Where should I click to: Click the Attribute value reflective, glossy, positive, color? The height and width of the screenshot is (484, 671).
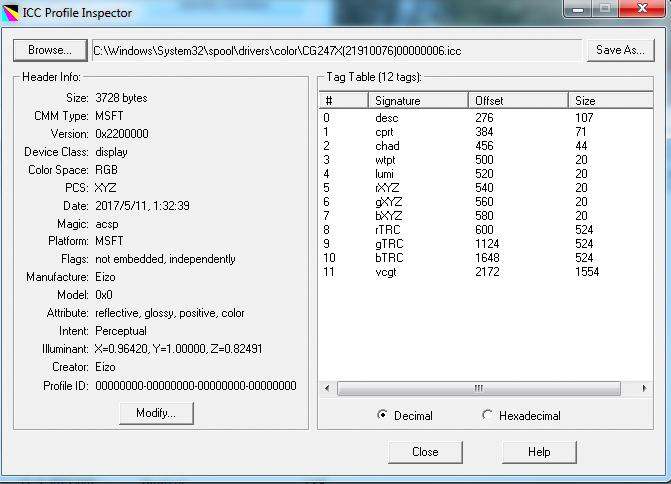point(170,313)
